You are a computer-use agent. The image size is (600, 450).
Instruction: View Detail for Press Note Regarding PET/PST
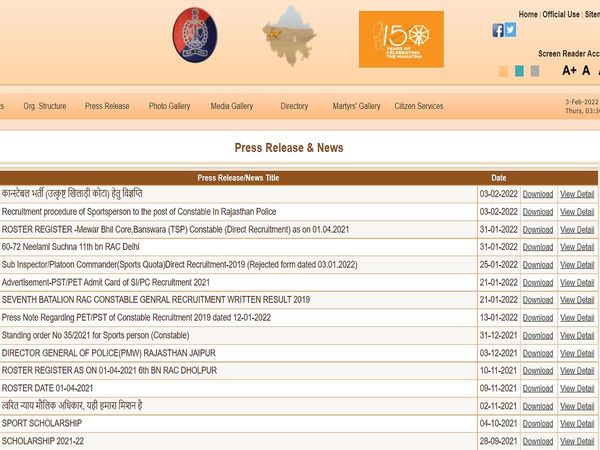point(577,318)
